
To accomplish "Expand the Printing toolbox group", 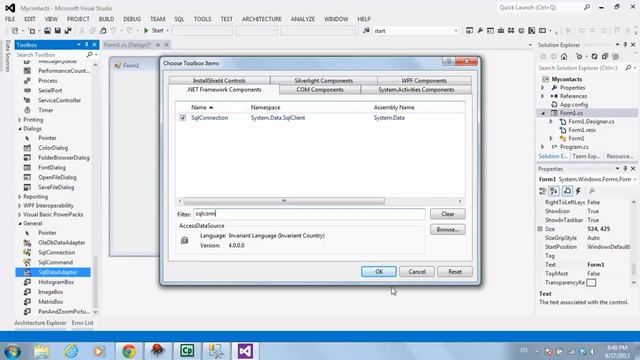I will [x=20, y=120].
